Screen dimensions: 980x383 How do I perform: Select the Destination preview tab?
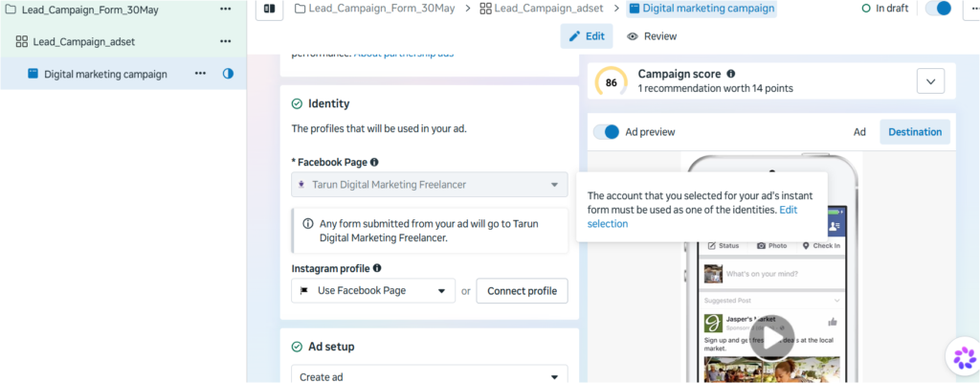[x=915, y=132]
